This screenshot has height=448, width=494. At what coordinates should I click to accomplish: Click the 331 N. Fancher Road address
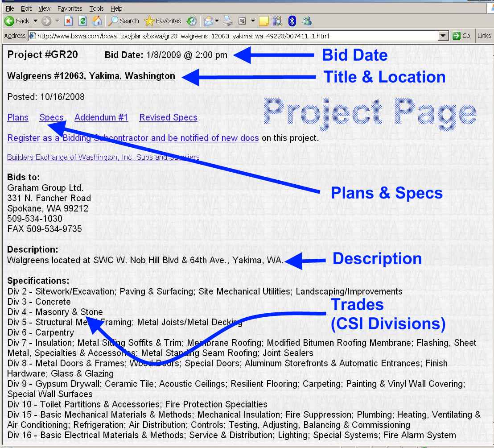tap(49, 198)
